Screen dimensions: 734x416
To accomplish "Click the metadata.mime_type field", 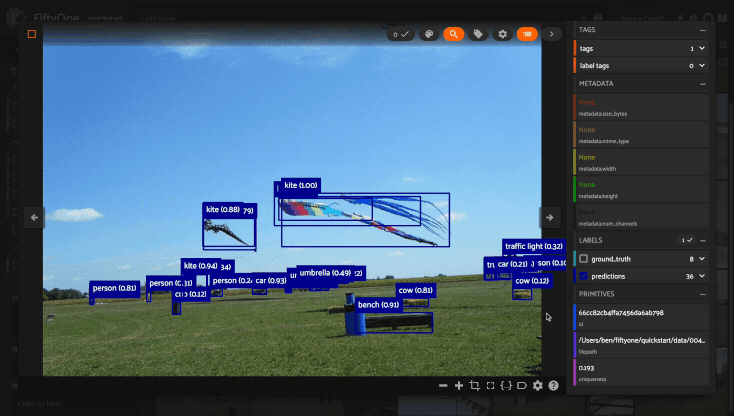I will [641, 135].
